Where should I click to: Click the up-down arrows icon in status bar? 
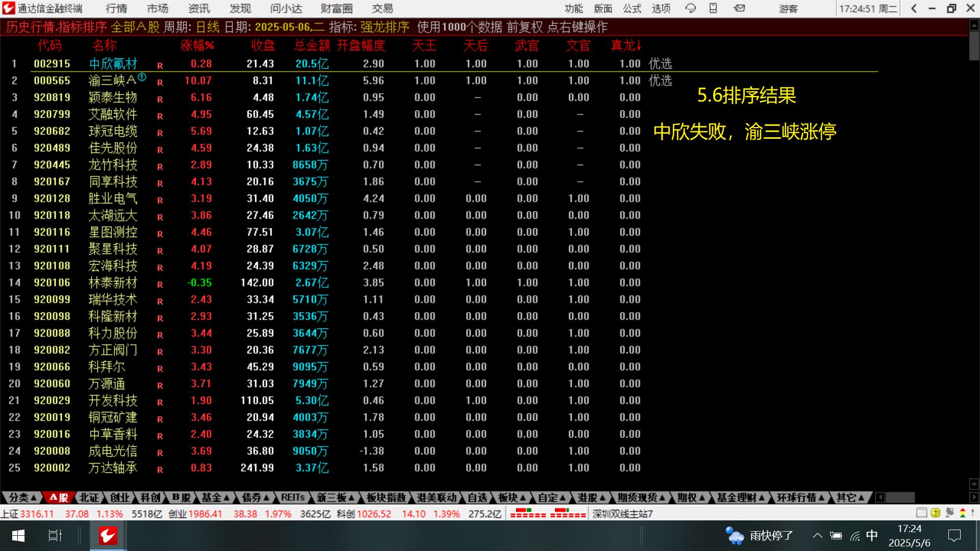pyautogui.click(x=963, y=513)
